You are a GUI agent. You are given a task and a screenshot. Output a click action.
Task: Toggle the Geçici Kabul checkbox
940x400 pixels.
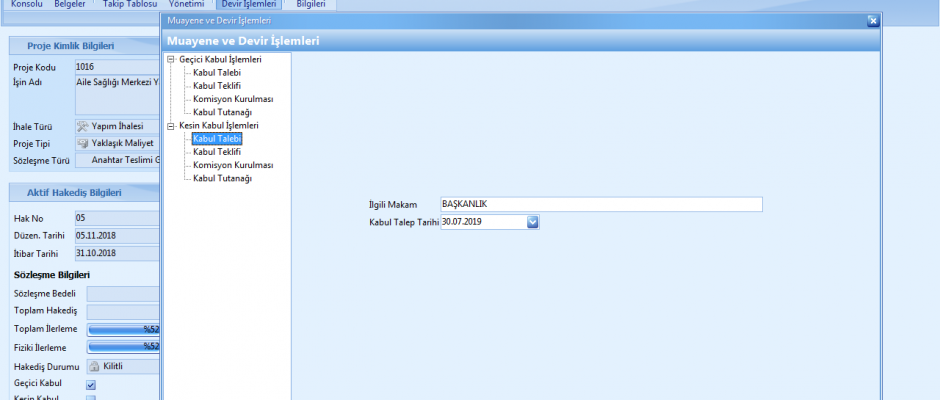pyautogui.click(x=91, y=385)
